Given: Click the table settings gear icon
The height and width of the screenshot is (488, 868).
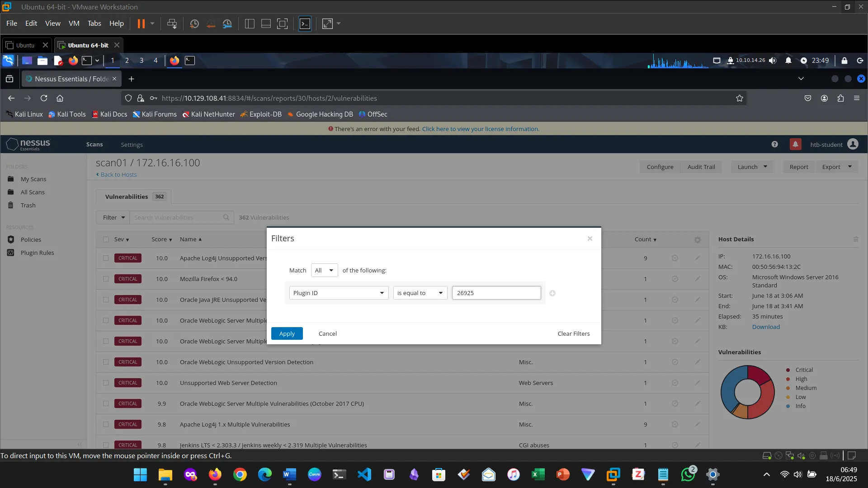Looking at the screenshot, I should pos(698,240).
